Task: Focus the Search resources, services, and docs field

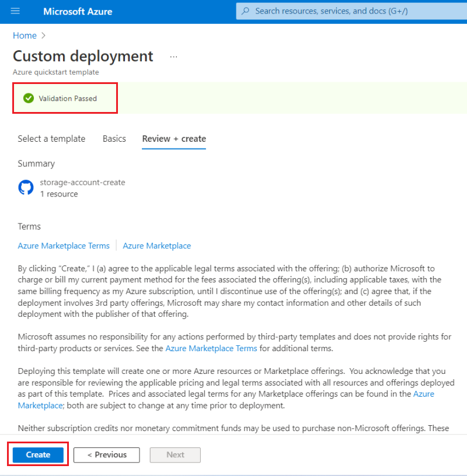Action: (x=350, y=11)
